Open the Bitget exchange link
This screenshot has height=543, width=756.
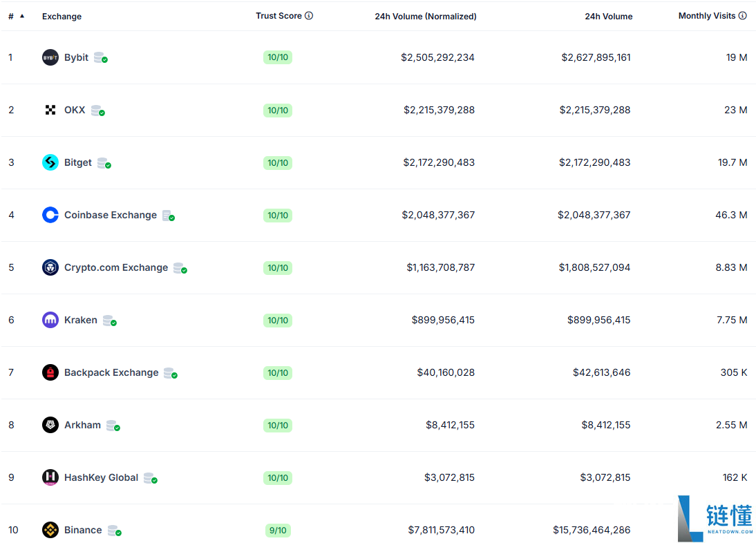click(x=78, y=162)
